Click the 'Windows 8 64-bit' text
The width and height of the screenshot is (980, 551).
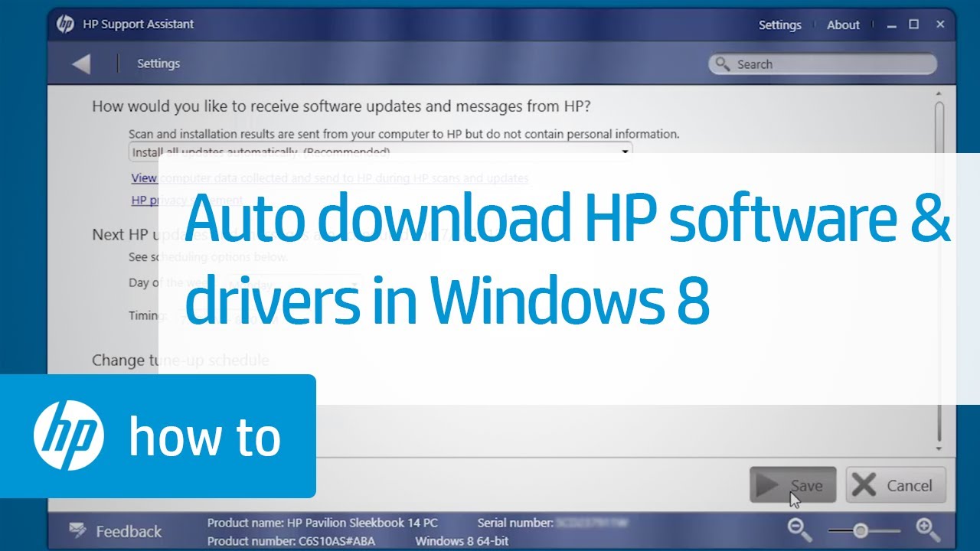pyautogui.click(x=463, y=541)
